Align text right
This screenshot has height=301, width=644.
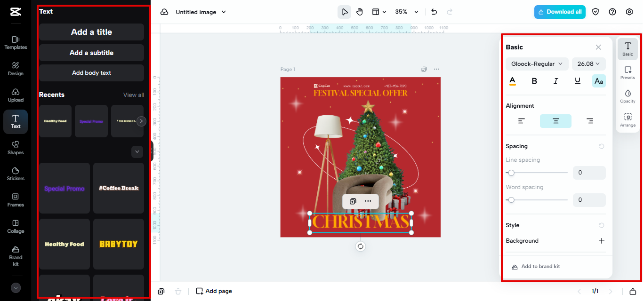click(590, 121)
